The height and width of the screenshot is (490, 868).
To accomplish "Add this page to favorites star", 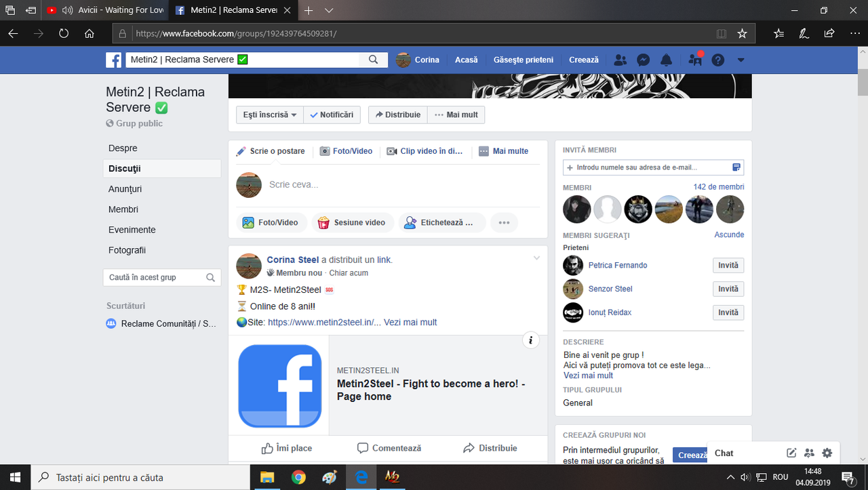I will [x=742, y=33].
